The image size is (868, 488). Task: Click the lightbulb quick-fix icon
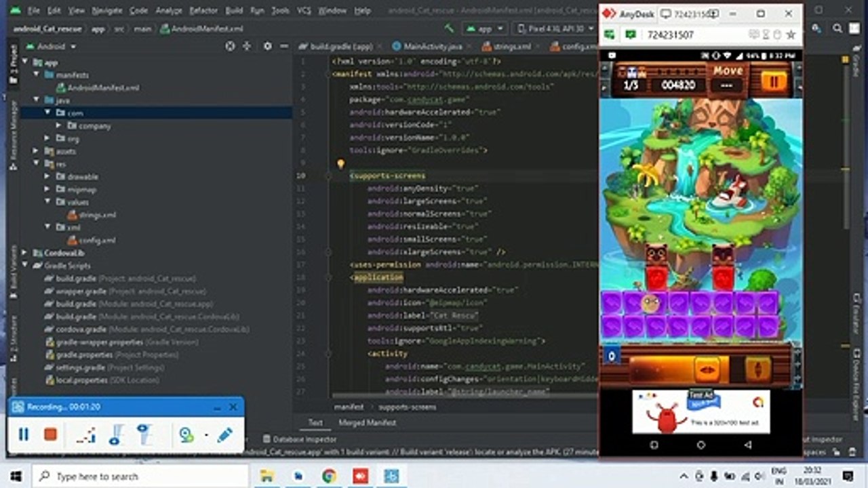point(340,164)
